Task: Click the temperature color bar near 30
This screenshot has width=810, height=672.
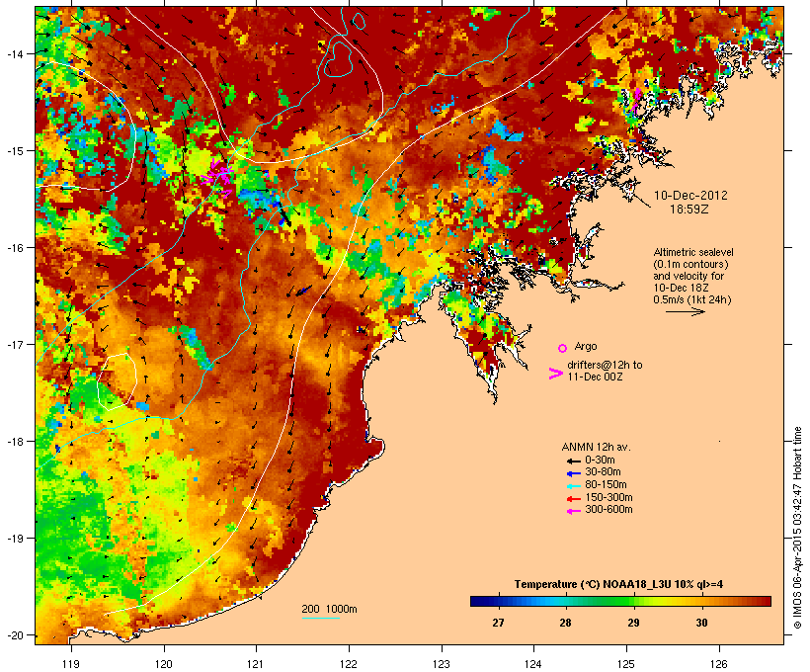Action: pos(701,601)
